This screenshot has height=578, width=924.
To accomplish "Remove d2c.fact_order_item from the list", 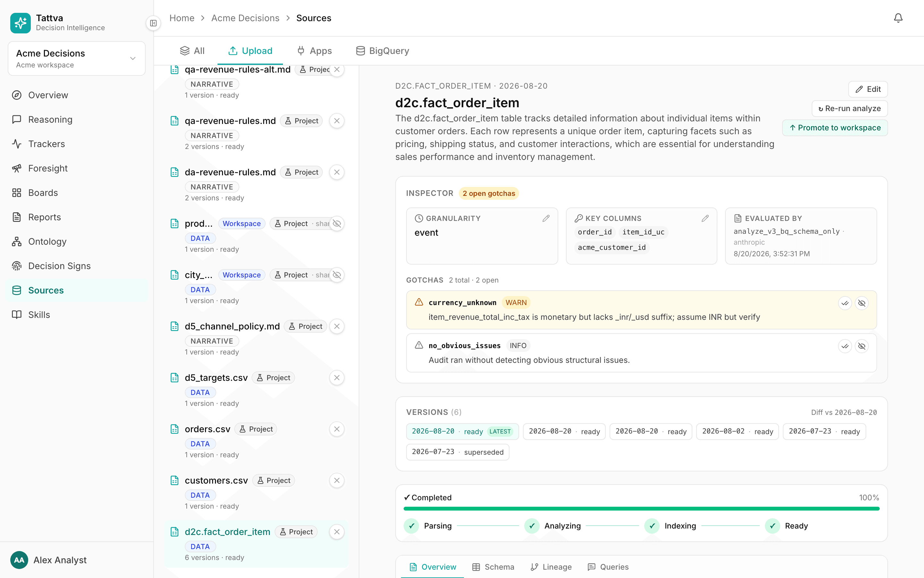I will click(337, 532).
